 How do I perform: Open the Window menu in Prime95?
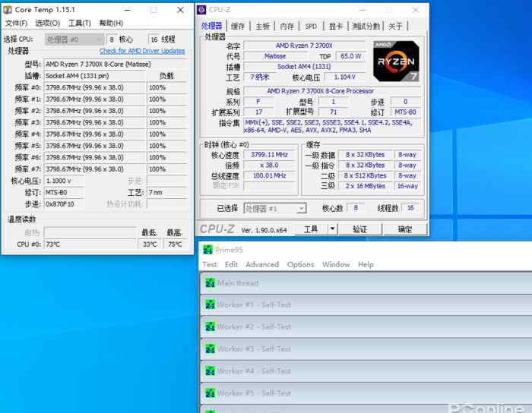[336, 264]
